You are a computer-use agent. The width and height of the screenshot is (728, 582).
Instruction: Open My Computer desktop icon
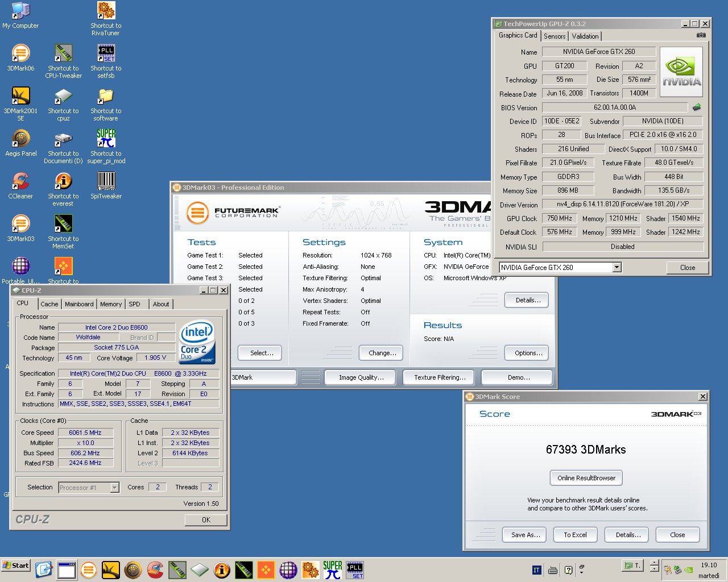point(20,15)
